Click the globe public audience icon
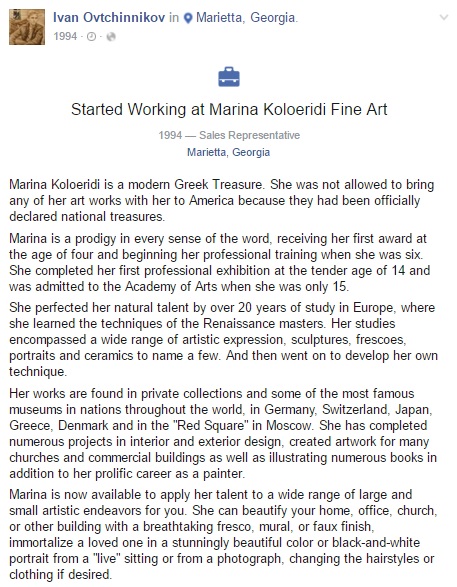The image size is (457, 587). (111, 36)
